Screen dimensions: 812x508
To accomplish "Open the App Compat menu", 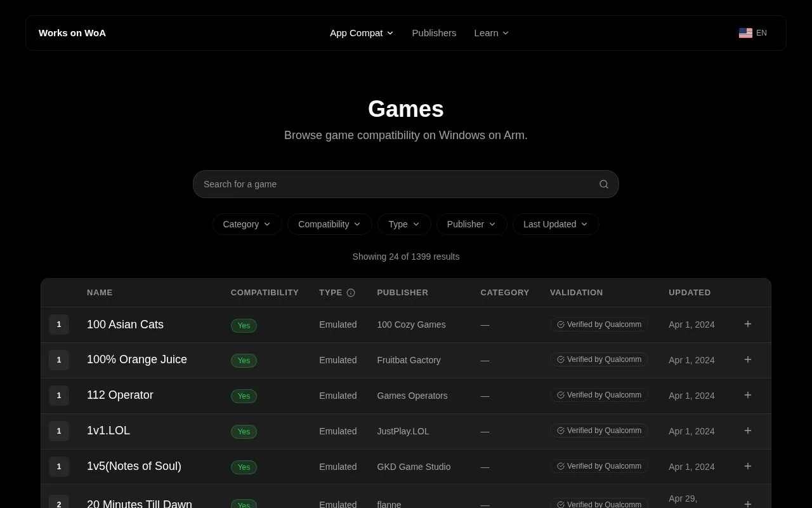I will pos(362,33).
